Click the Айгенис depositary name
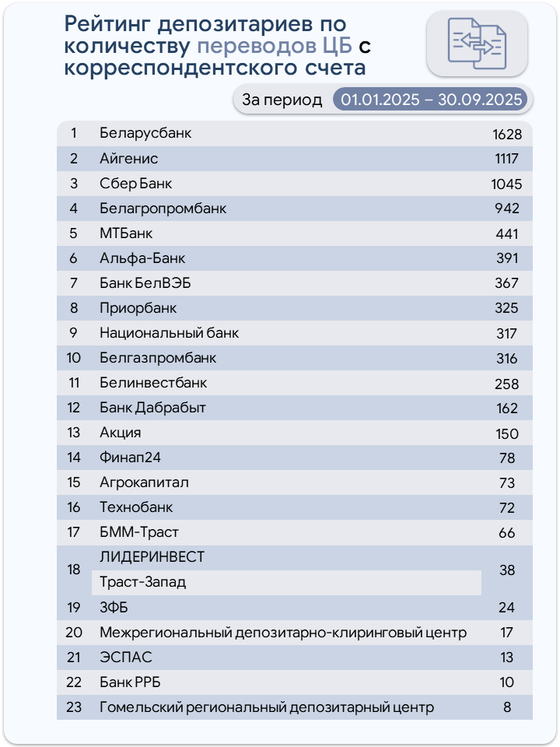This screenshot has width=560, height=747. [x=128, y=159]
